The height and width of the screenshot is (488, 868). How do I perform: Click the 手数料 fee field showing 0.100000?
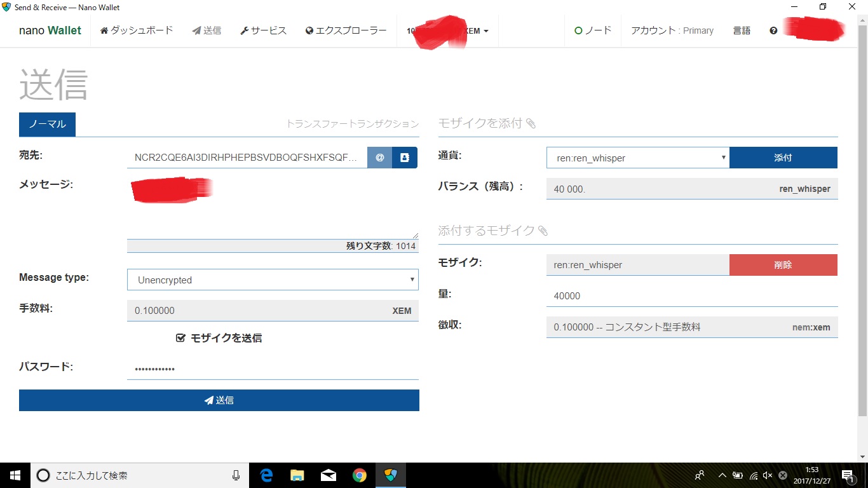click(x=273, y=311)
